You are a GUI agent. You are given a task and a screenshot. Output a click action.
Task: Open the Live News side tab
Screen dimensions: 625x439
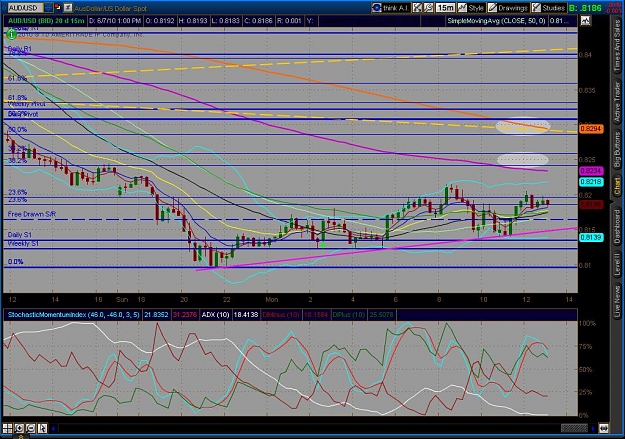pyautogui.click(x=617, y=299)
